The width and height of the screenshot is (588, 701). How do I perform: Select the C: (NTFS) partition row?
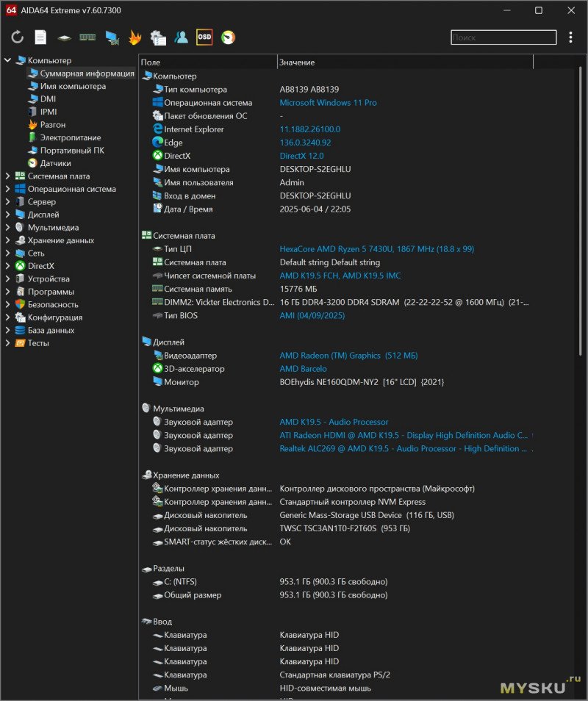337,582
